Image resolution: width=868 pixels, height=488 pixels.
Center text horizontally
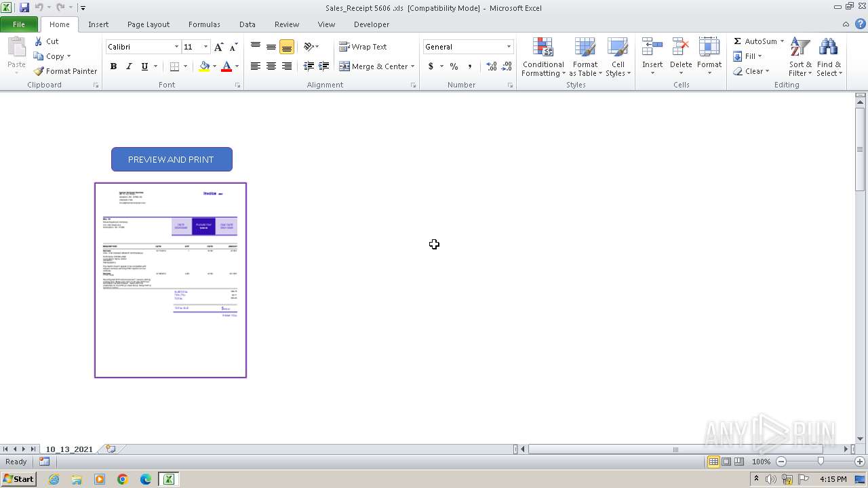[x=271, y=66]
